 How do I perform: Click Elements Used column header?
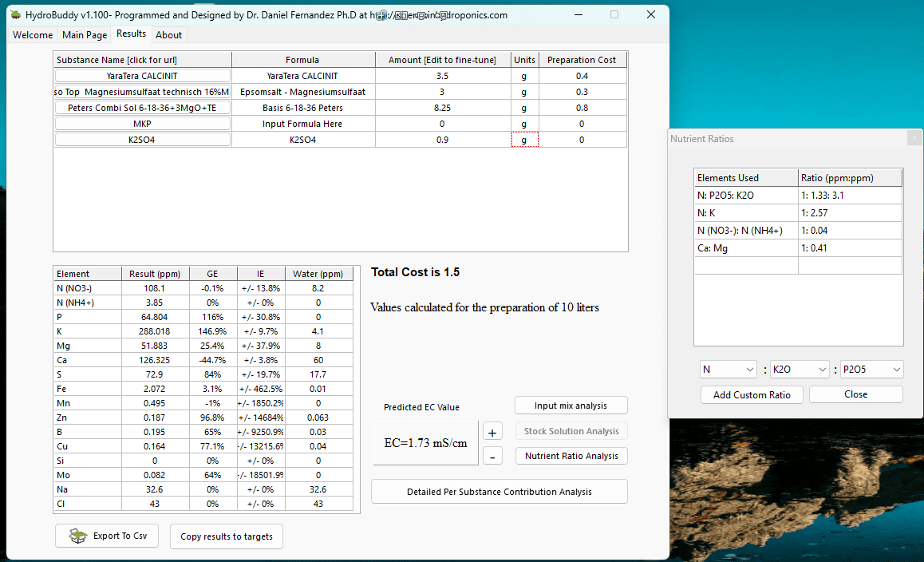746,177
